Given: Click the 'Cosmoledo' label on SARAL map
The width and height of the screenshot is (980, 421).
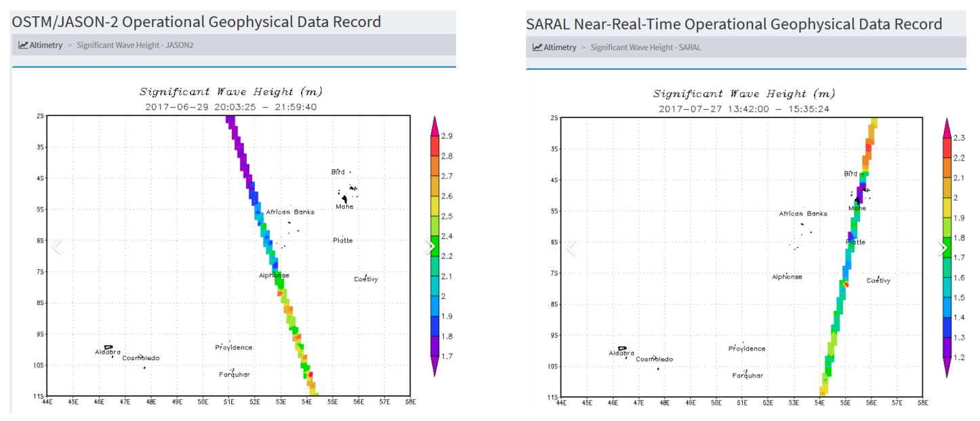Looking at the screenshot, I should (x=655, y=359).
